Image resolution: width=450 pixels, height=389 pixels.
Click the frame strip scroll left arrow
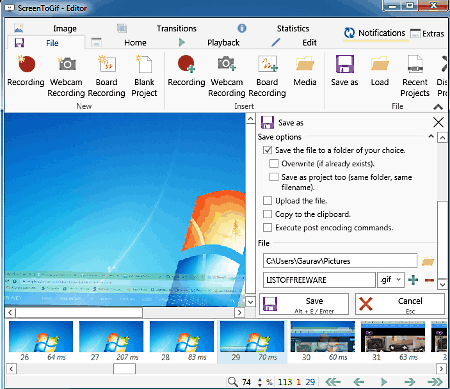11,369
